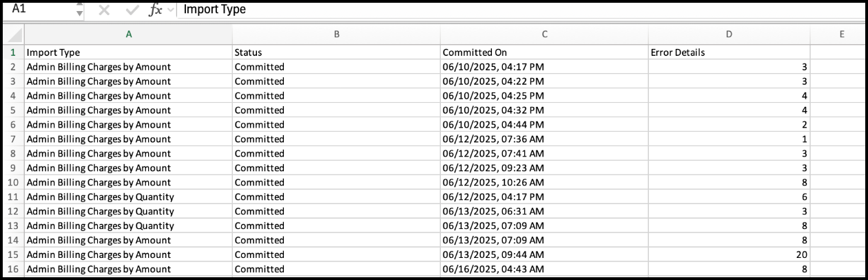
Task: Select row 15 header
Action: [x=14, y=254]
